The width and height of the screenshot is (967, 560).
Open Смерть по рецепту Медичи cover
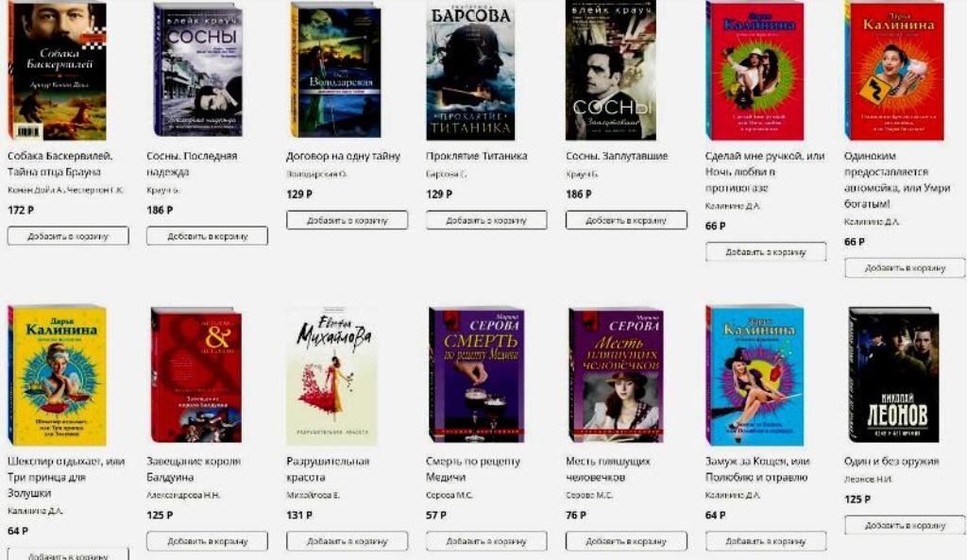(x=476, y=374)
